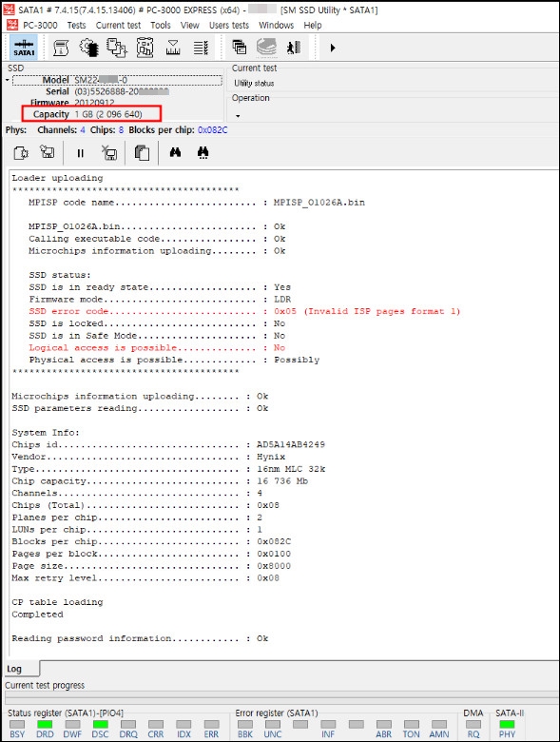Open the Tests menu
This screenshot has height=742, width=560.
click(x=76, y=25)
